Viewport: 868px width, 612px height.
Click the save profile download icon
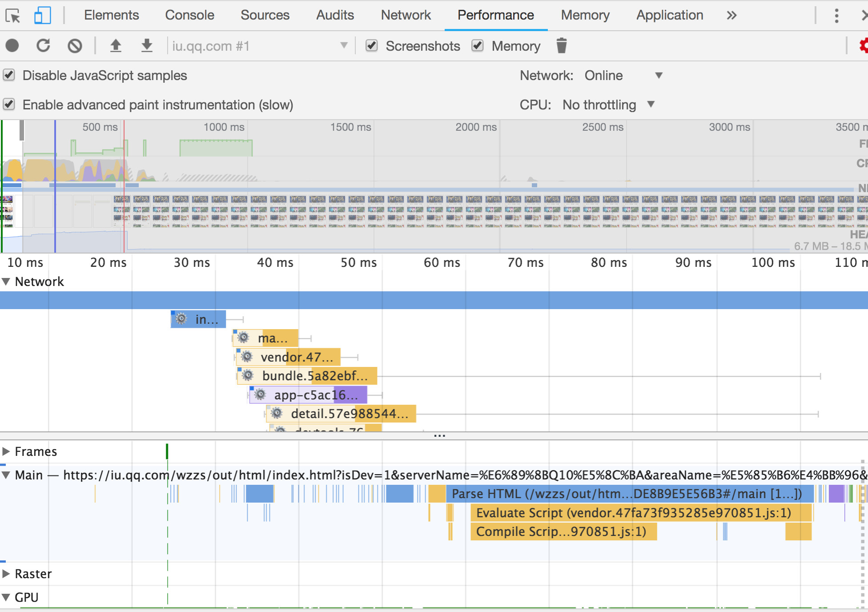point(147,46)
